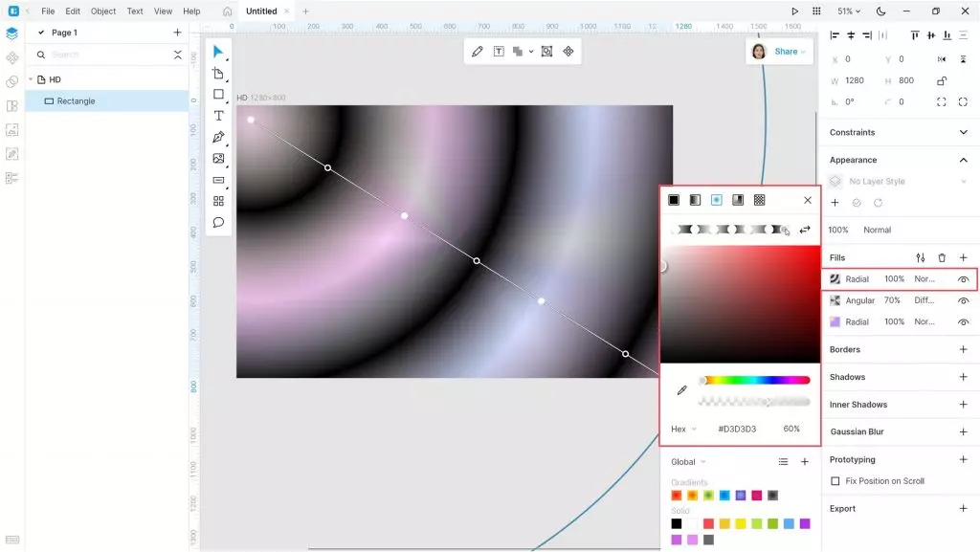Collapse the Appearance section
This screenshot has height=552, width=980.
(963, 160)
